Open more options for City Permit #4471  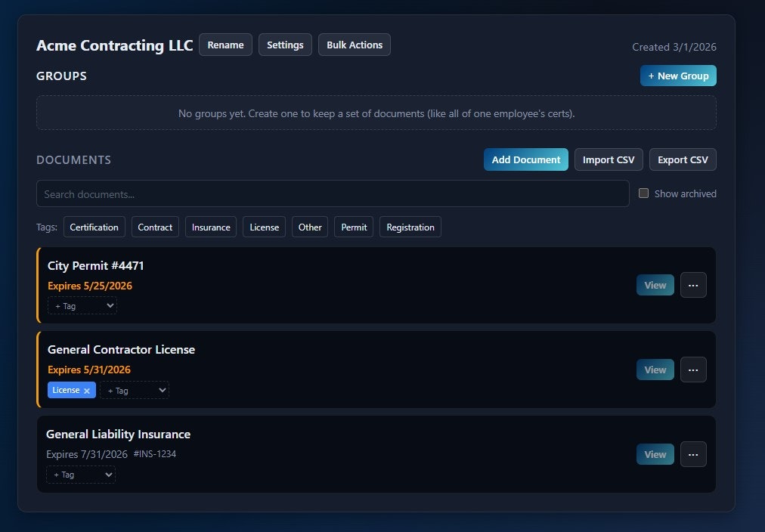[693, 285]
